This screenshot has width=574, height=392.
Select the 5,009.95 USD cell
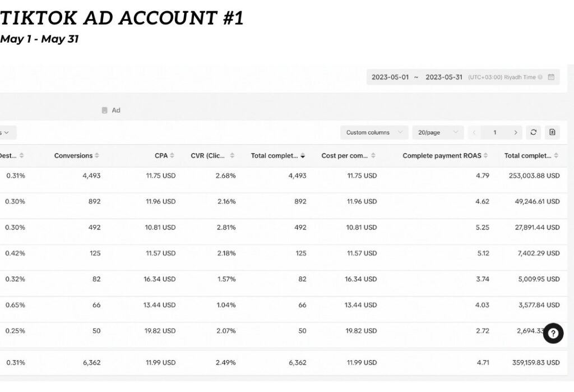coord(539,279)
